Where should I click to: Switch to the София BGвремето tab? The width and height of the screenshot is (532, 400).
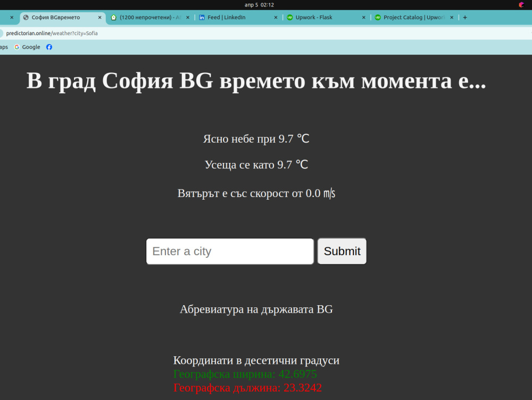click(63, 18)
